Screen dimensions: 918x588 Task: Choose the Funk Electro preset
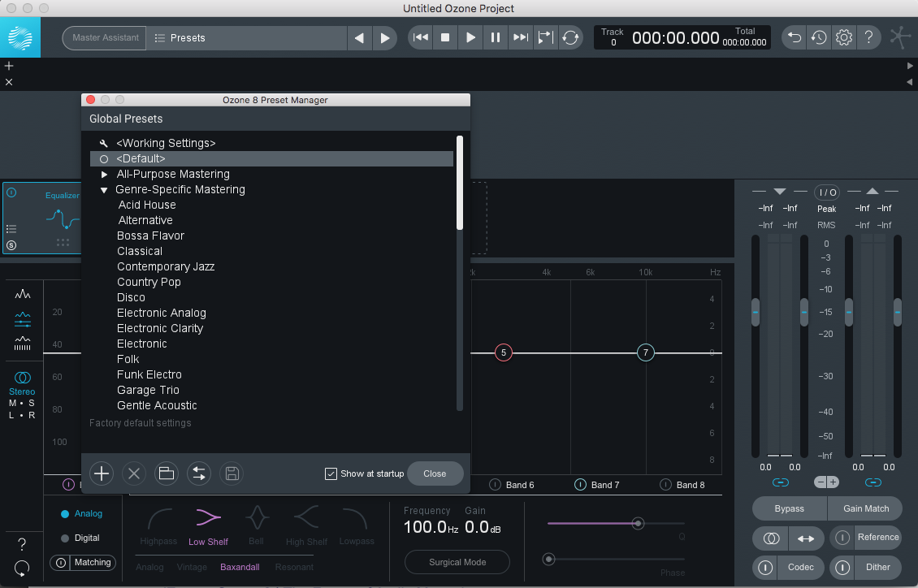click(x=149, y=374)
